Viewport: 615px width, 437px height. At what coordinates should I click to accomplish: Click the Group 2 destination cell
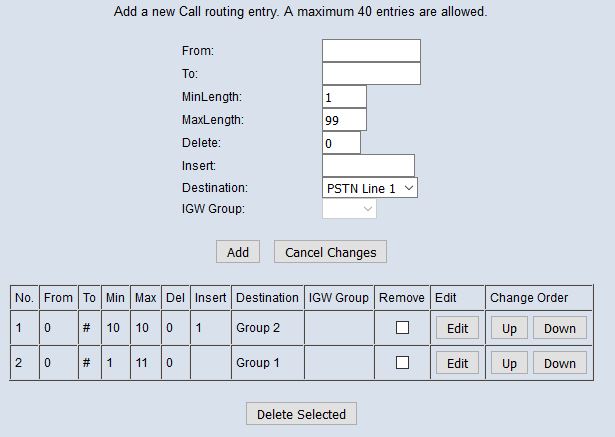[x=267, y=328]
